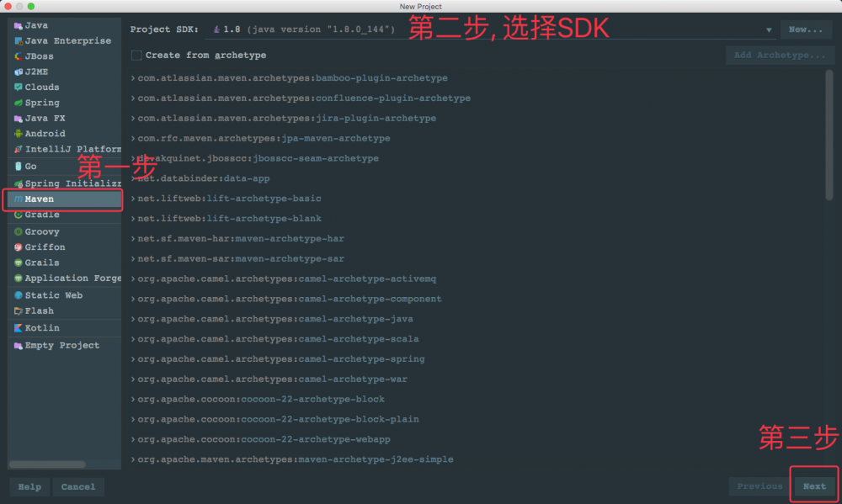Select net.databinder:data-app row
This screenshot has width=842, height=504.
477,178
